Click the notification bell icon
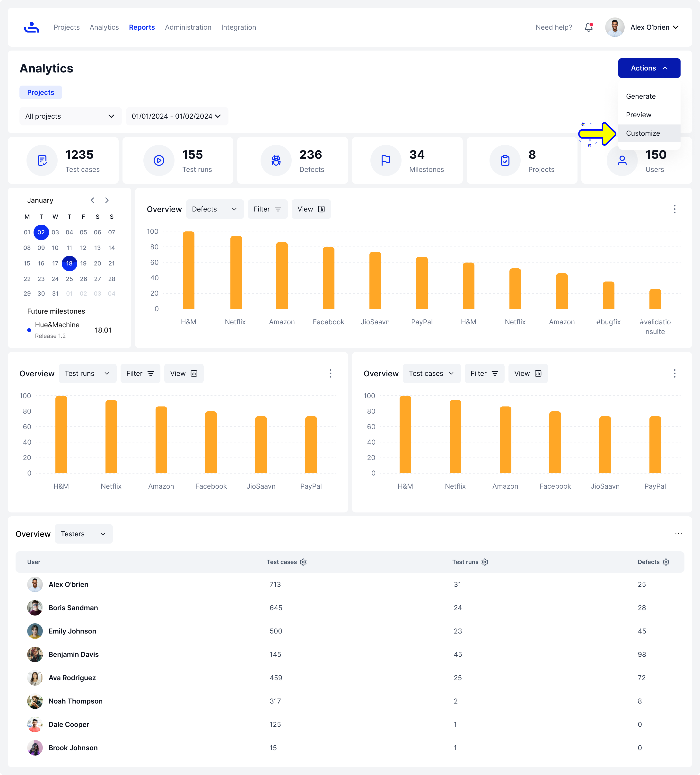700x775 pixels. point(588,27)
